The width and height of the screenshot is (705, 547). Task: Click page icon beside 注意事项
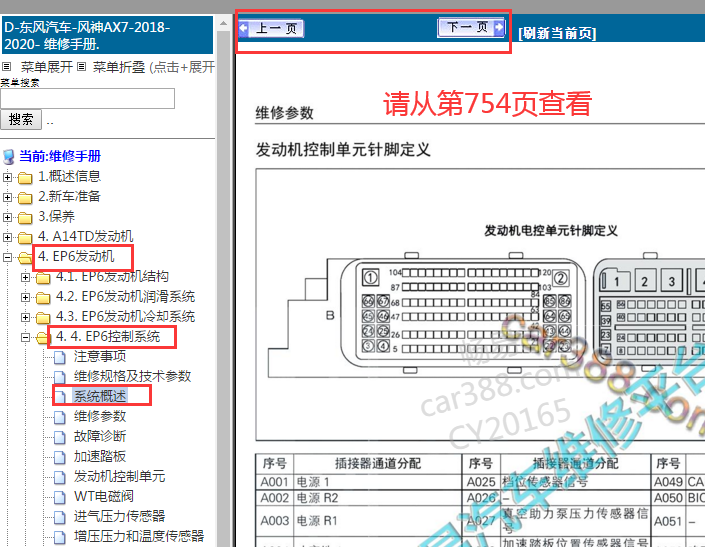pos(60,358)
